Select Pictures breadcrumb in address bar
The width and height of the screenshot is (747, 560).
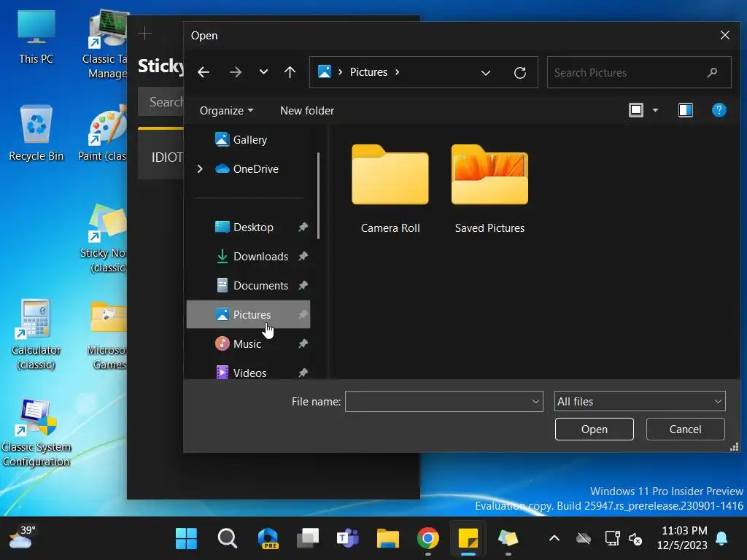(x=368, y=72)
